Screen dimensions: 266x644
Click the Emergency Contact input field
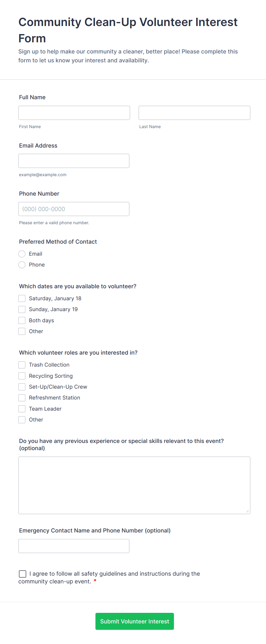(74, 546)
